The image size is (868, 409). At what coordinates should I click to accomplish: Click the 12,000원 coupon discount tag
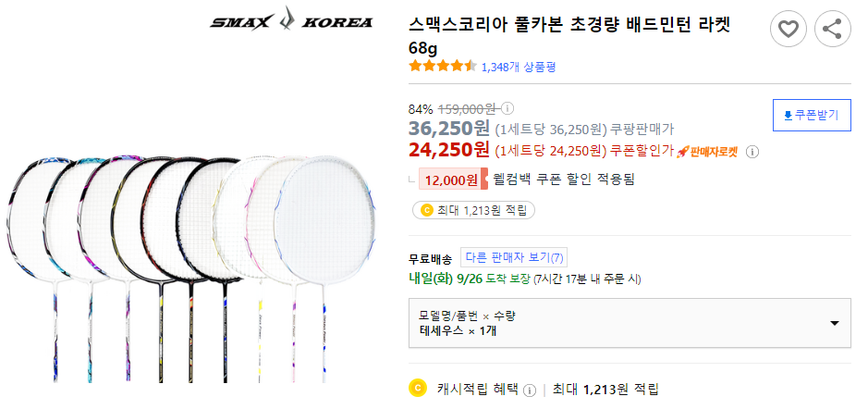448,180
